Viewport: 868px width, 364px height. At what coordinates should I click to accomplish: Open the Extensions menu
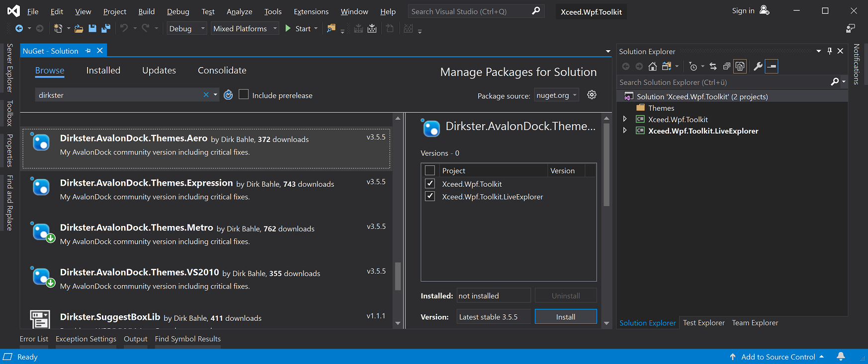tap(311, 11)
